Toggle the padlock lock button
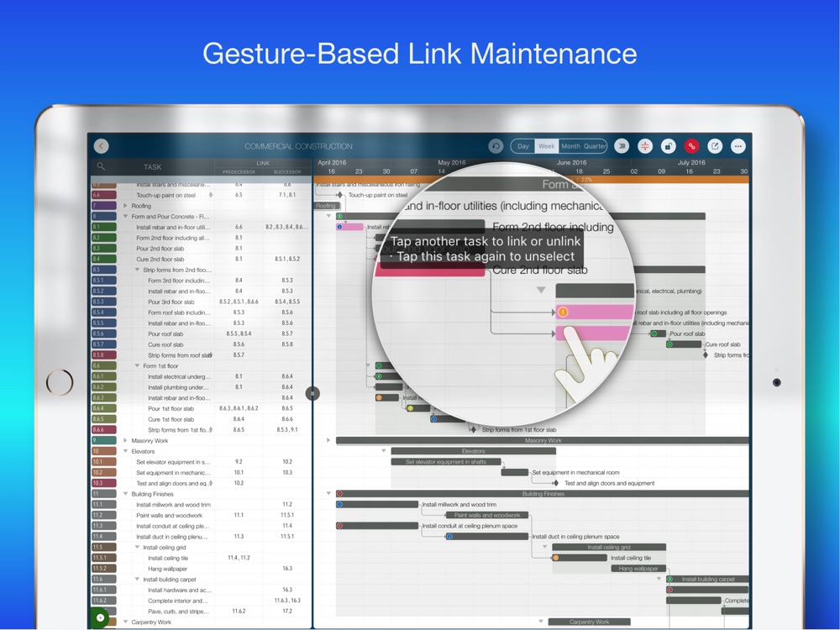This screenshot has width=840, height=630. (x=668, y=146)
